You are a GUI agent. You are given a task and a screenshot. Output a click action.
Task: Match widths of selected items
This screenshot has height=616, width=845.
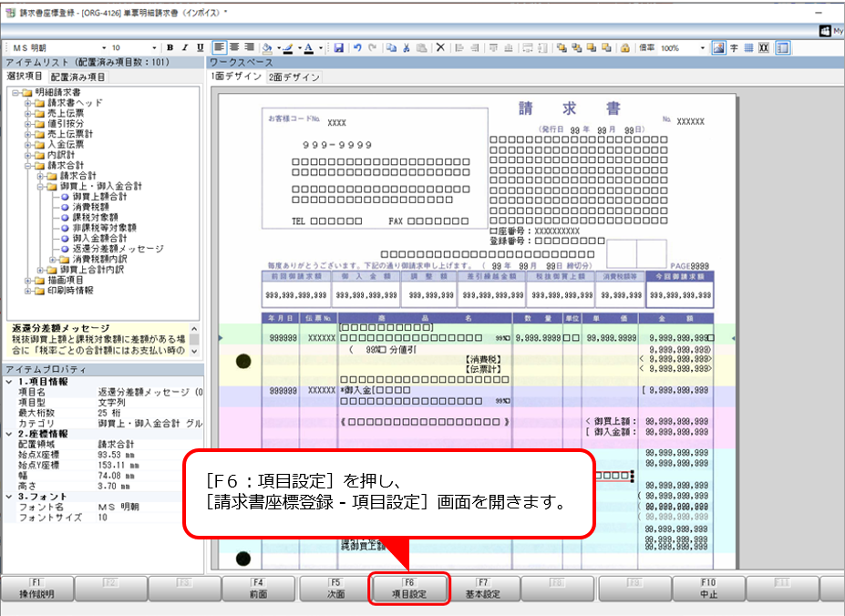tap(528, 48)
